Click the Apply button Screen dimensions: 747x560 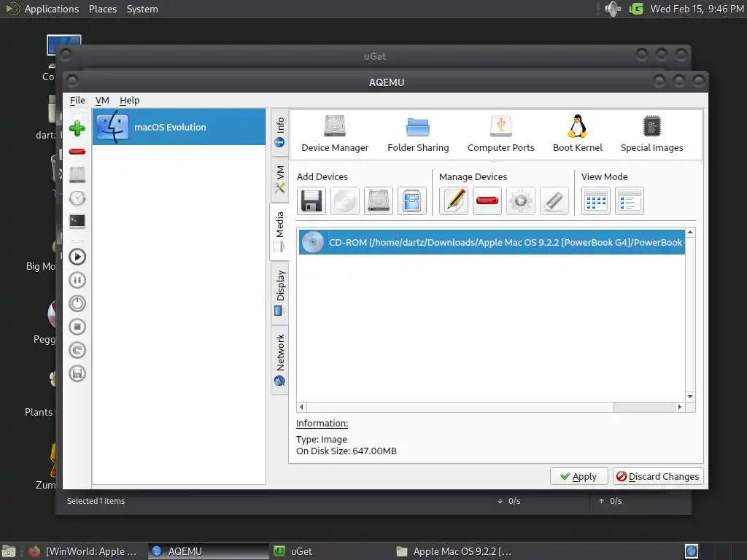pos(578,477)
